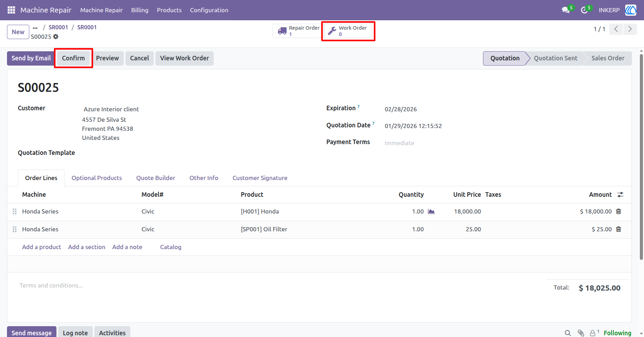Create New record button
644x337 pixels.
tap(18, 32)
